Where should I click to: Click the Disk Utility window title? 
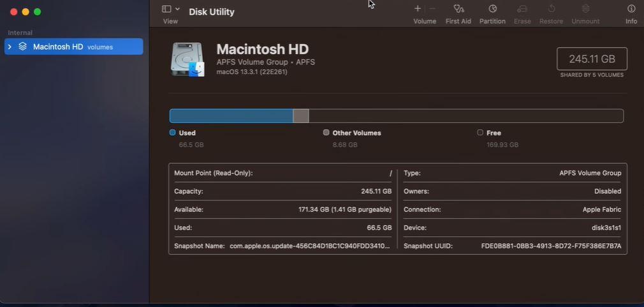point(212,12)
